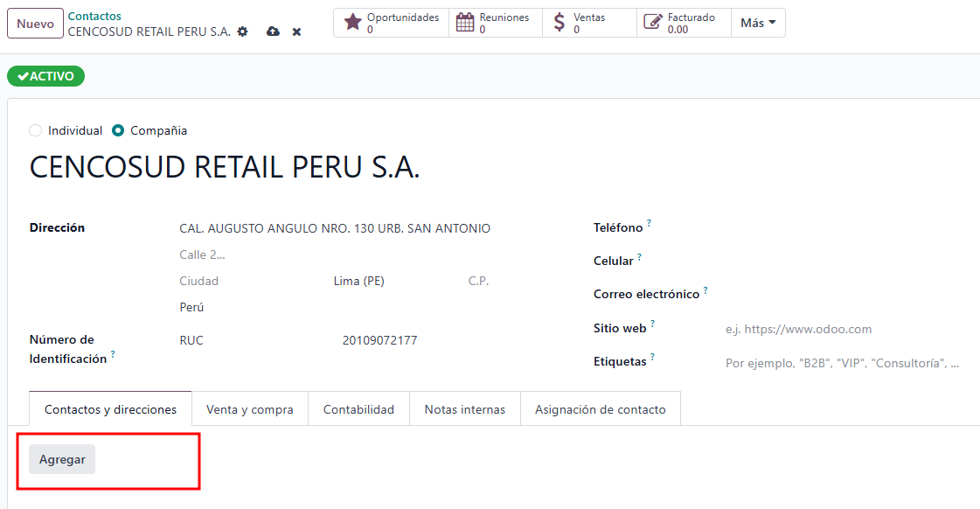Open the Notas internas tab

464,409
